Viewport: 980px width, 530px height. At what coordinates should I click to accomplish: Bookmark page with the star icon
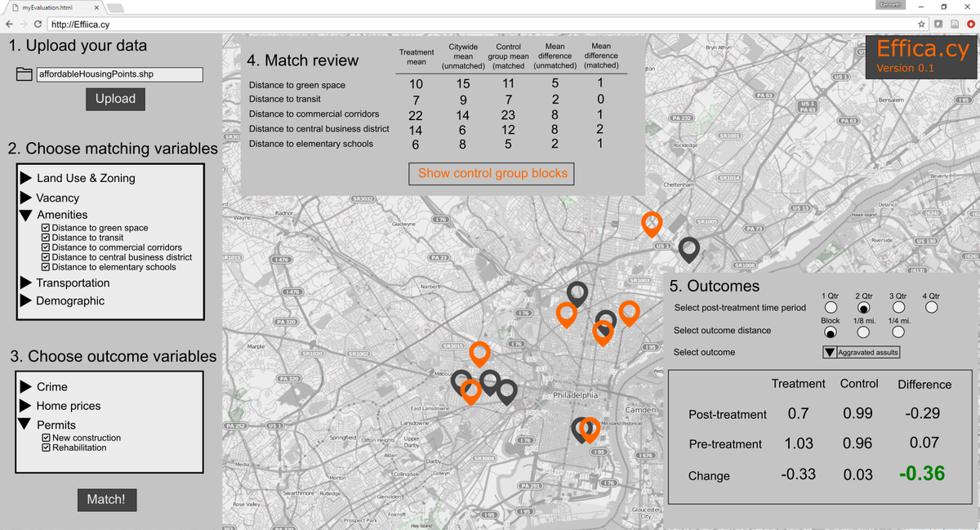(x=922, y=24)
